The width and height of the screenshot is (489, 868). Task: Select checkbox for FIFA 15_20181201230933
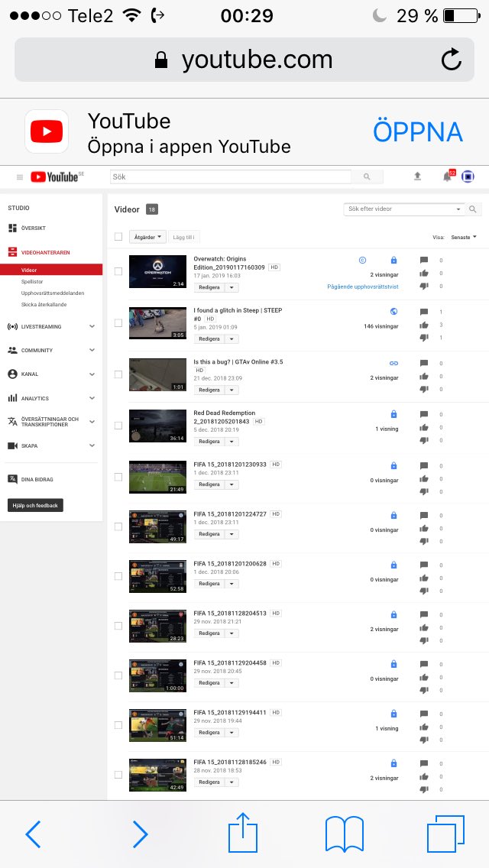pyautogui.click(x=118, y=477)
